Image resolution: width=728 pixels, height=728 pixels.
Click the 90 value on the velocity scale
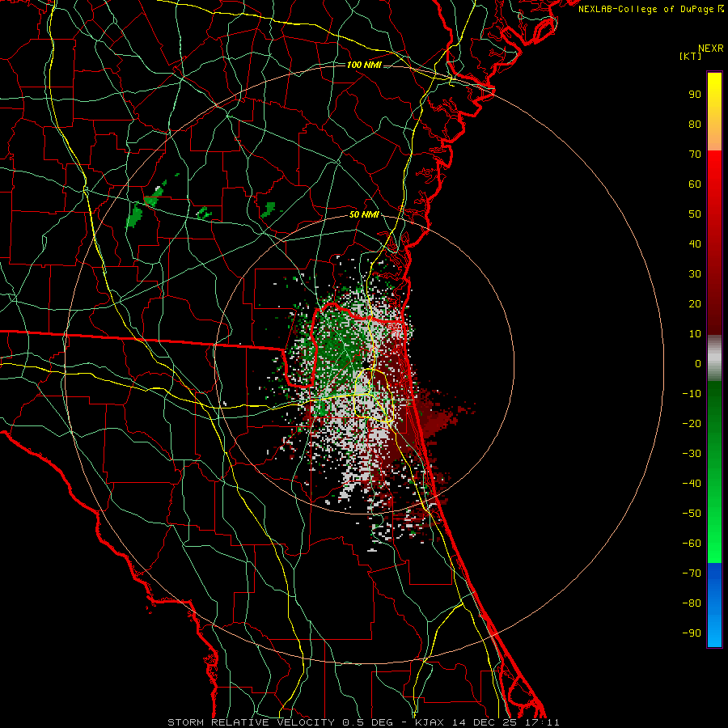pyautogui.click(x=695, y=95)
